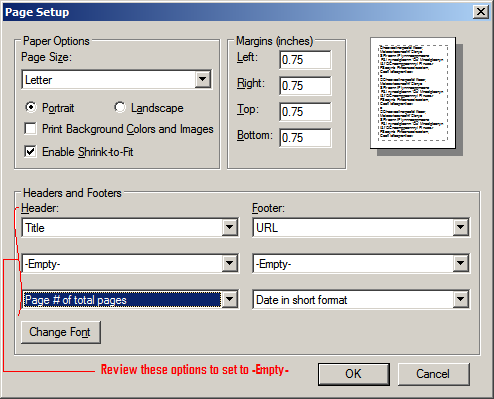This screenshot has height=399, width=494.
Task: Uncheck Enable Shrink-to-Fit checkbox
Action: tap(30, 152)
